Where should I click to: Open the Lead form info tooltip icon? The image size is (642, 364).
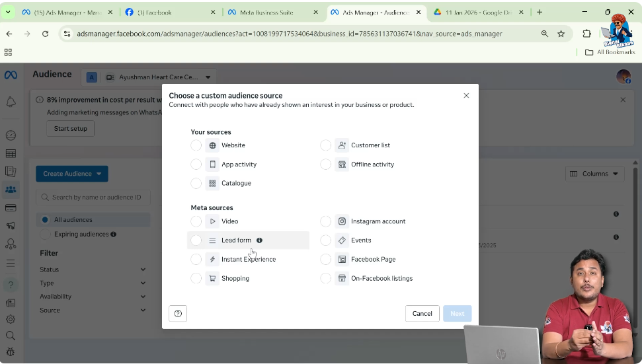click(x=260, y=240)
